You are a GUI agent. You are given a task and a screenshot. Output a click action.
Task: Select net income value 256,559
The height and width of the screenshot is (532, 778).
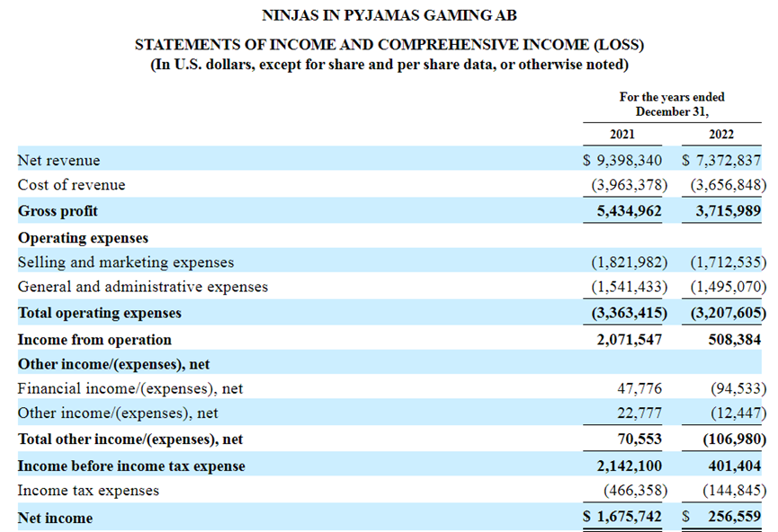734,517
